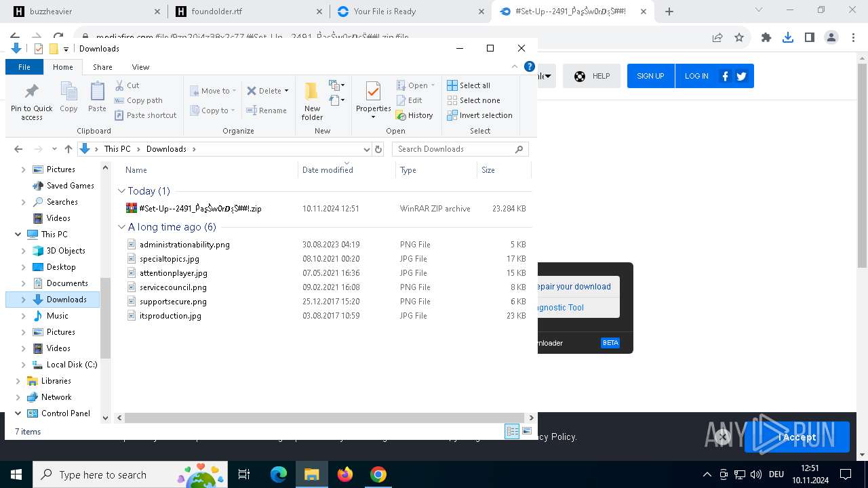
Task: Click LOG IN on MediaFire page
Action: point(696,76)
